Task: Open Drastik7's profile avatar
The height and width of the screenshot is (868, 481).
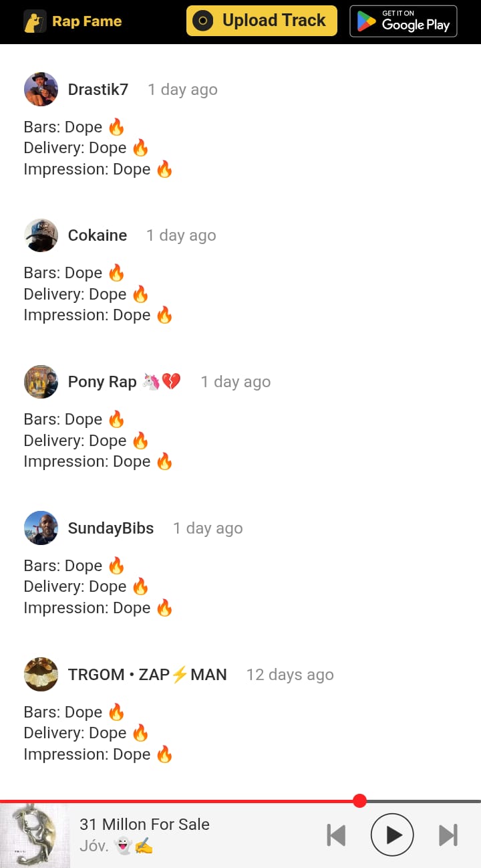Action: [x=41, y=89]
